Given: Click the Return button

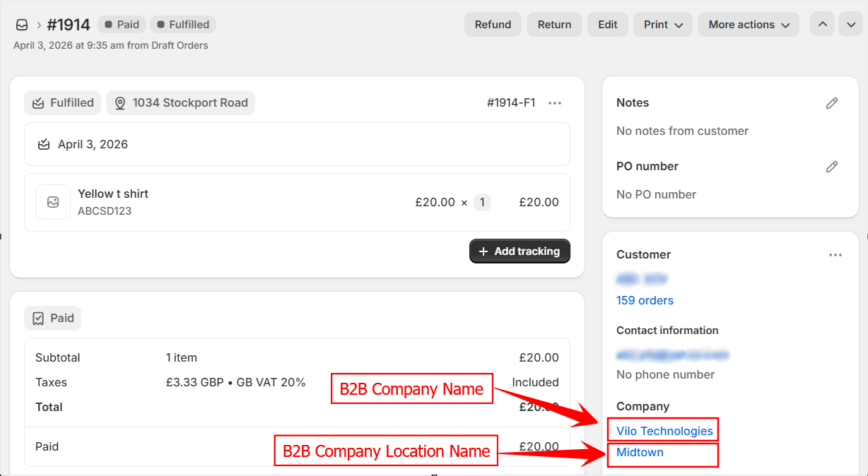Looking at the screenshot, I should click(x=554, y=25).
